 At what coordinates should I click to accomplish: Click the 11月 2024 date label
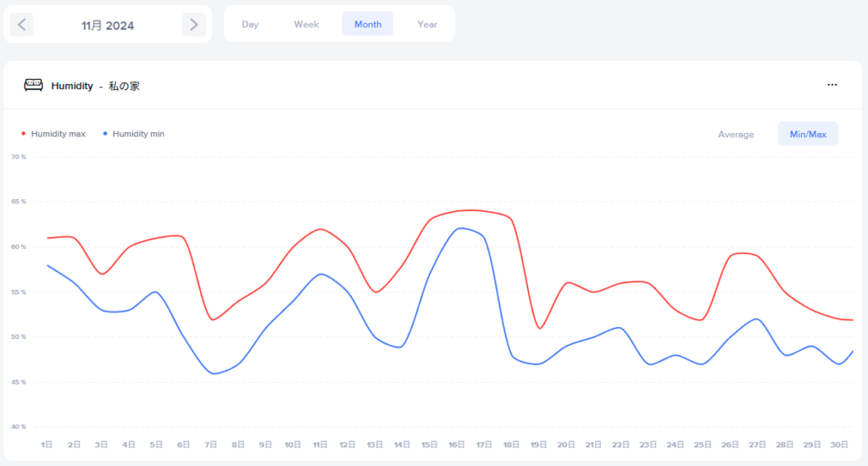pyautogui.click(x=108, y=25)
